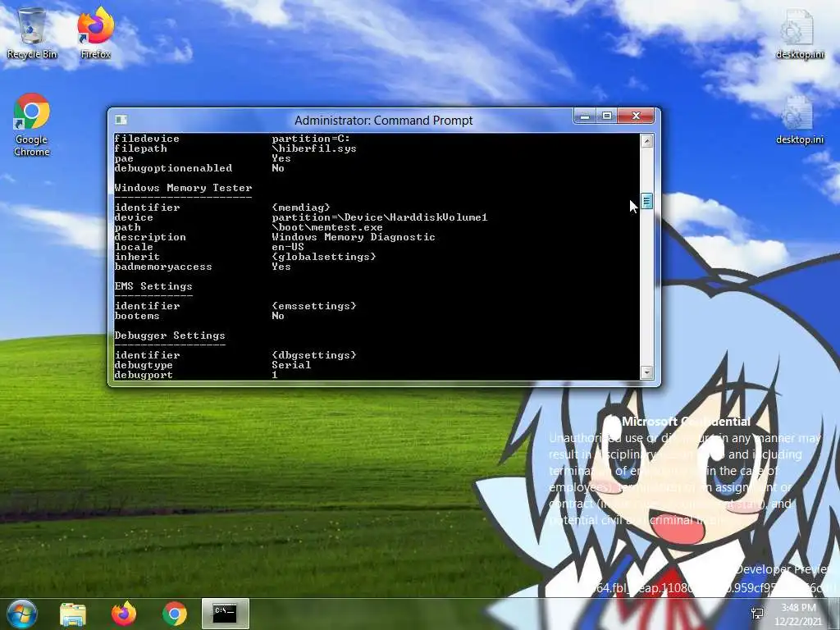The width and height of the screenshot is (840, 630).
Task: Select the Firefox desktop shortcut
Action: pyautogui.click(x=95, y=32)
